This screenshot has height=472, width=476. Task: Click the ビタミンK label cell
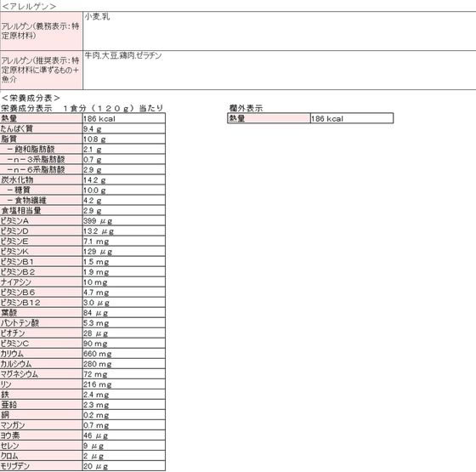42,251
